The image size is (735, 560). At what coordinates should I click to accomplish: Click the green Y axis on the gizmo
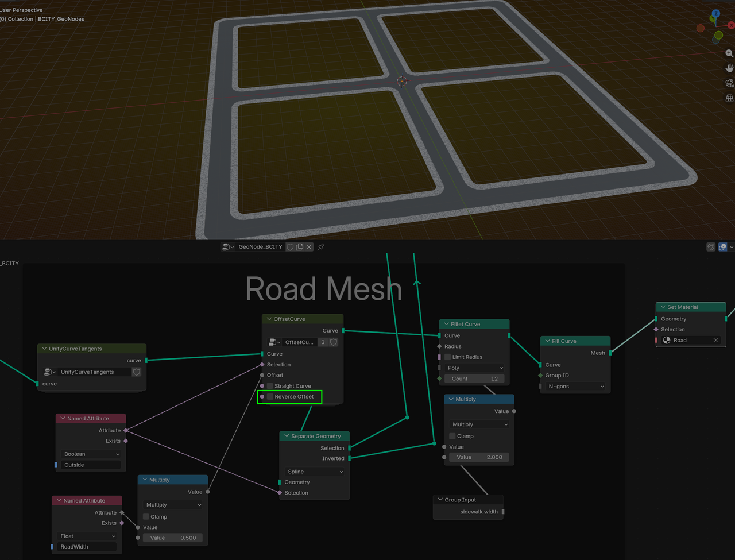click(x=713, y=18)
